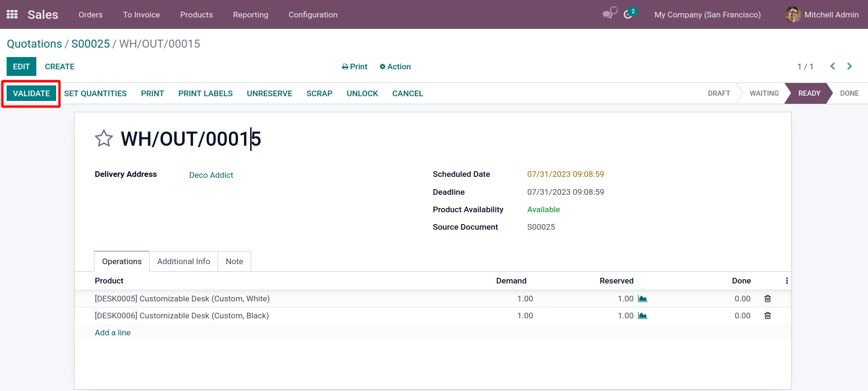Screen dimensions: 868x391
Task: Open the Deco Addict delivery address link
Action: pos(211,175)
